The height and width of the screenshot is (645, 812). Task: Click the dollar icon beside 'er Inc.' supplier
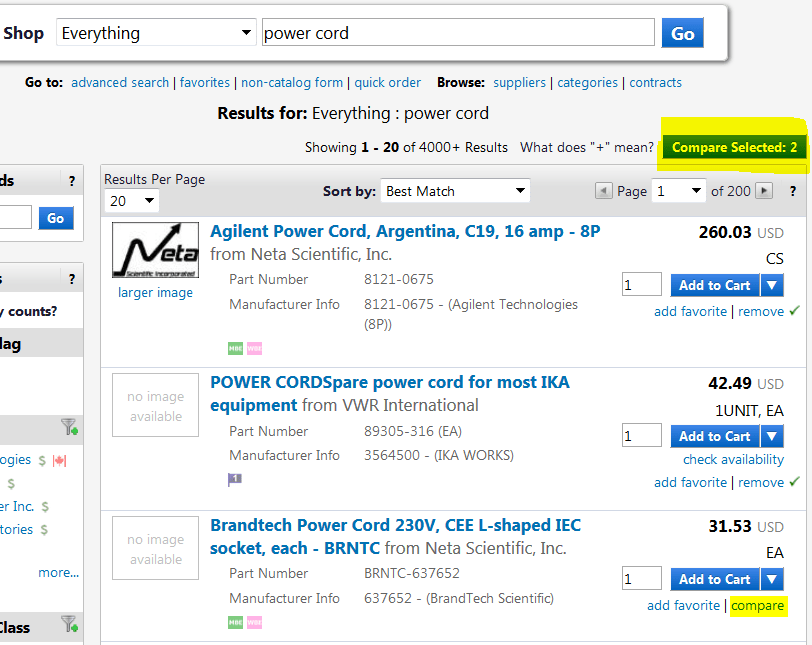pyautogui.click(x=45, y=507)
